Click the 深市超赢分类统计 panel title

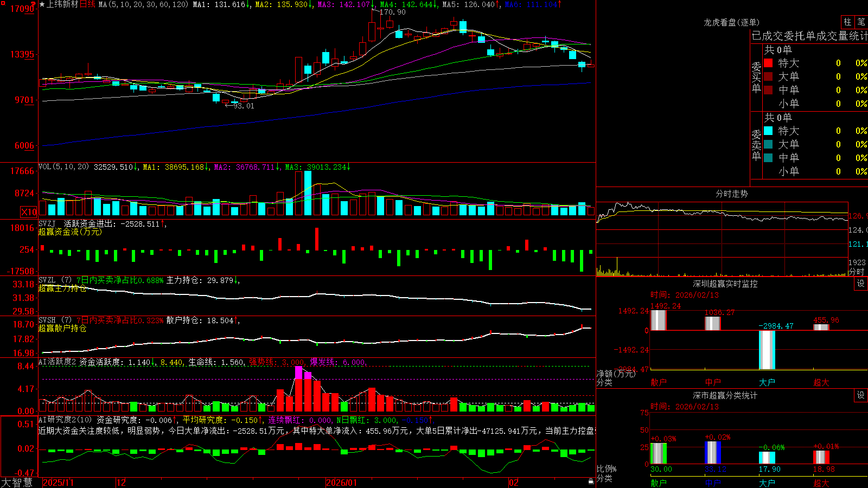click(725, 395)
